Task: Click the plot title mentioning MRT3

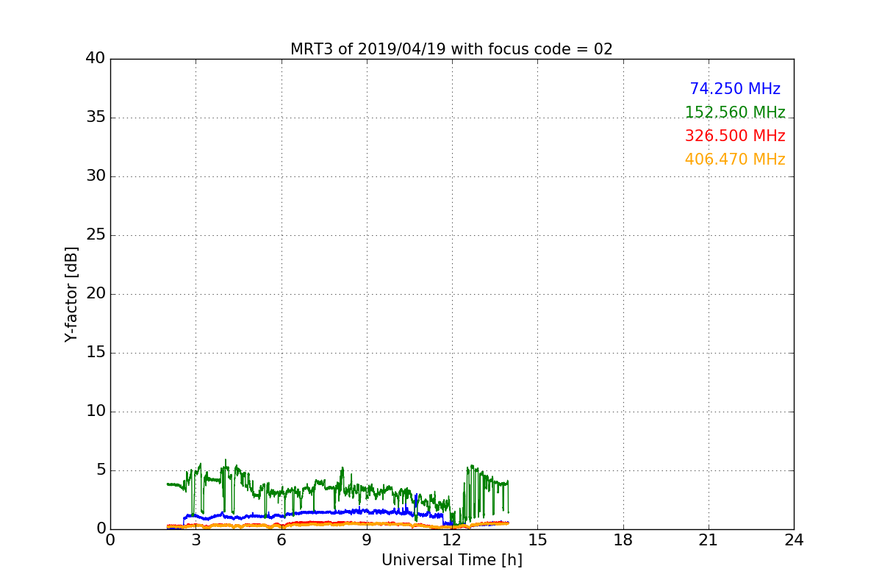Action: click(x=451, y=49)
